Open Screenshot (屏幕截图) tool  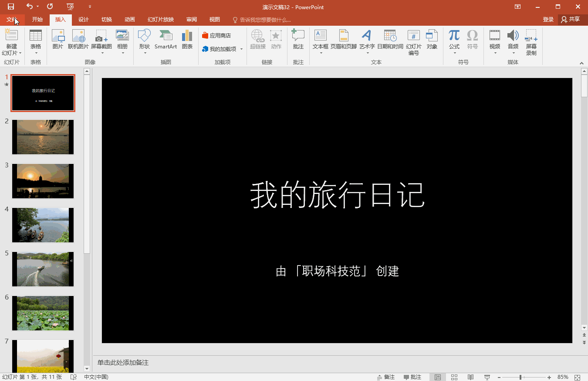[101, 42]
